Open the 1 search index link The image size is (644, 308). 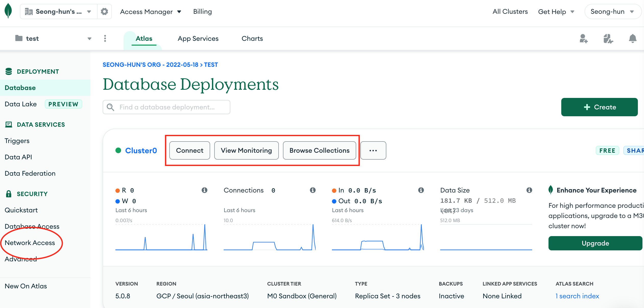577,296
